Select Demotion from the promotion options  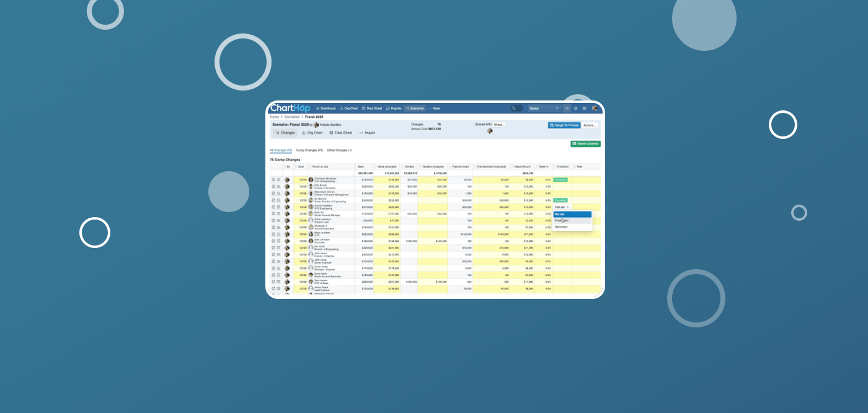562,226
